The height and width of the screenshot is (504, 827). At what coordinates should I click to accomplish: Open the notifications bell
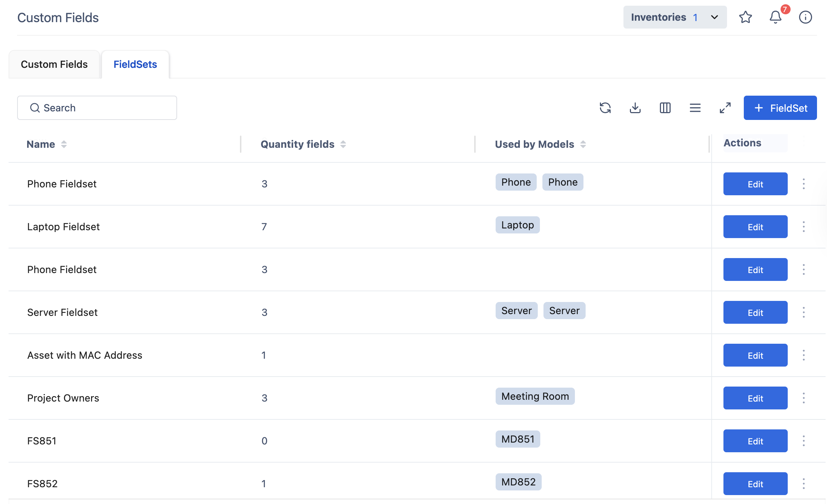[775, 17]
